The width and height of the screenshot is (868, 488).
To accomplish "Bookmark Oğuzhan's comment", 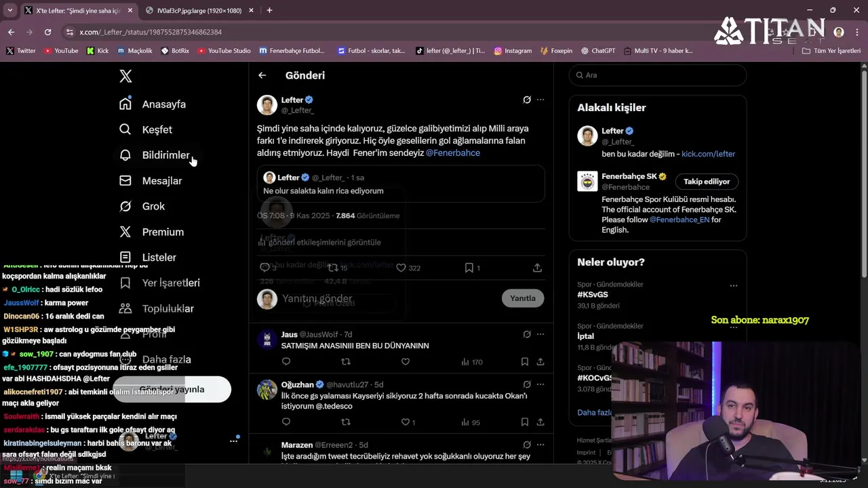I will (525, 422).
